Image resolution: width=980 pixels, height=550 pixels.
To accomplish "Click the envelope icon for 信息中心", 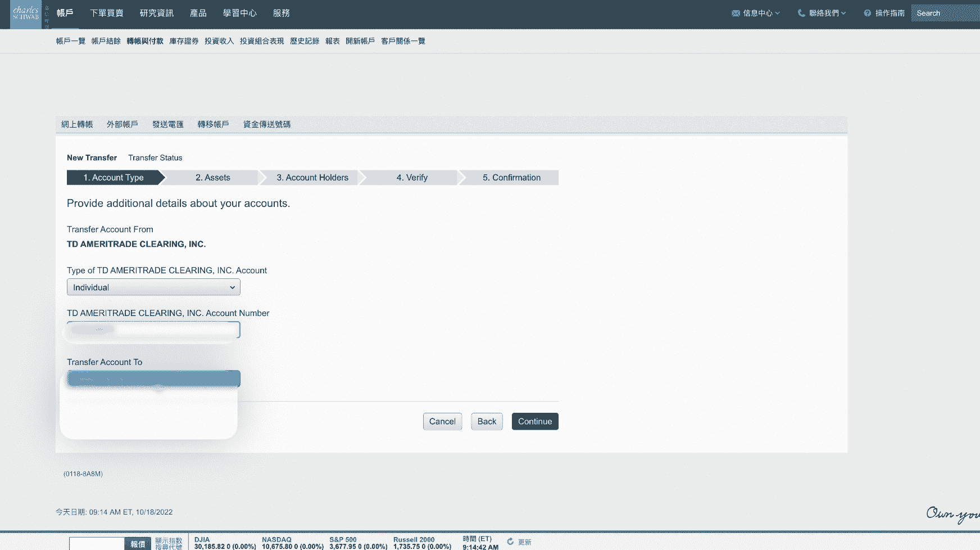I will (736, 13).
